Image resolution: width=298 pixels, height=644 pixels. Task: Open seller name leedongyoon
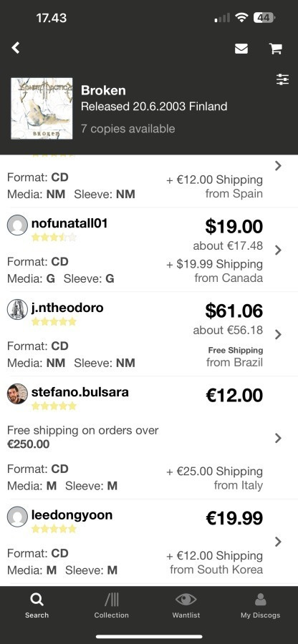72,514
